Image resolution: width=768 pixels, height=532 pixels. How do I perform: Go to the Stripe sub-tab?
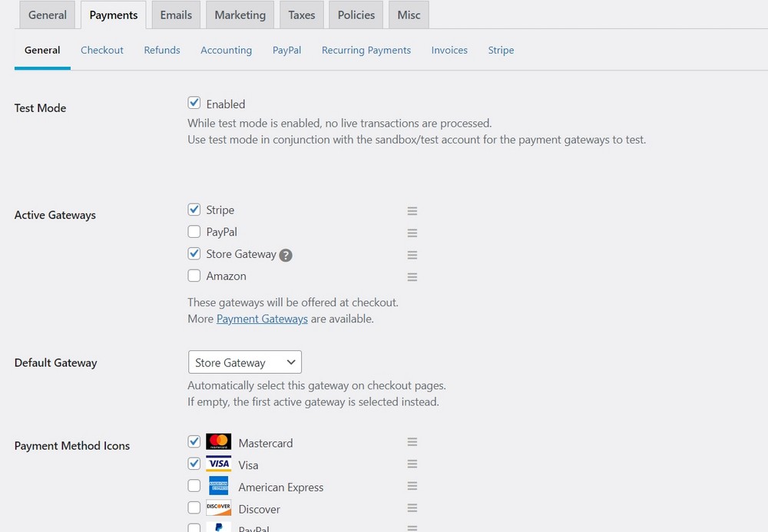pos(501,50)
